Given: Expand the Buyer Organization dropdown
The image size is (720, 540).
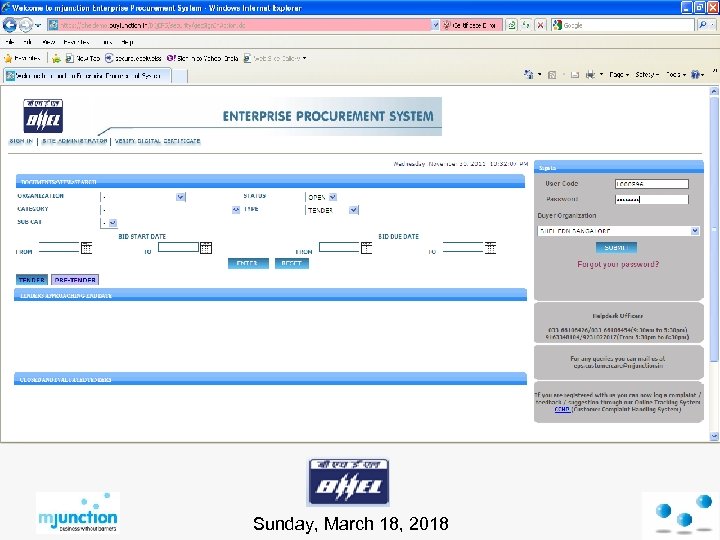Looking at the screenshot, I should point(695,231).
